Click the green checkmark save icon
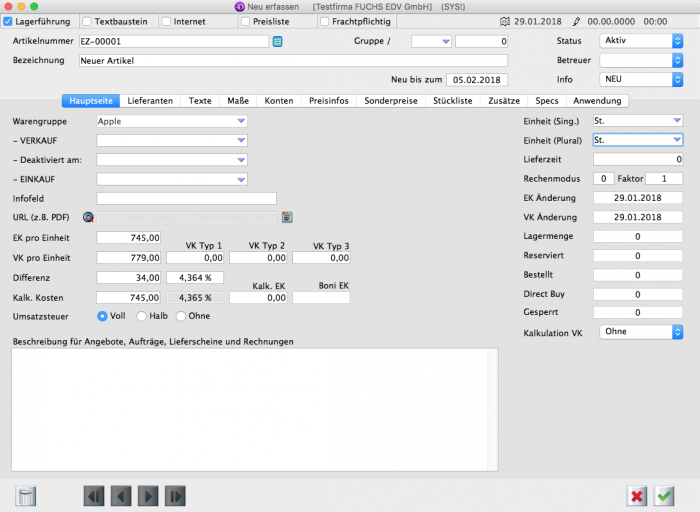Viewport: 700px width, 512px height. [665, 495]
